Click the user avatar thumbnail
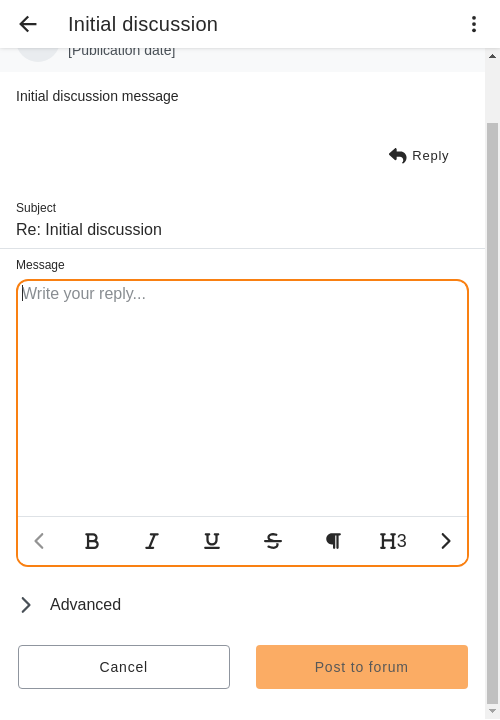 pos(38,54)
